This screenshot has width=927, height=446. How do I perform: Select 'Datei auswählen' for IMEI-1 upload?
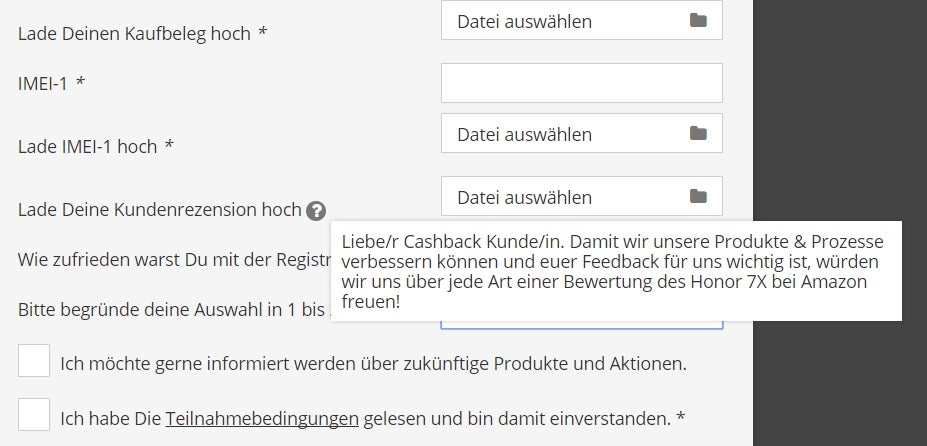tap(582, 133)
